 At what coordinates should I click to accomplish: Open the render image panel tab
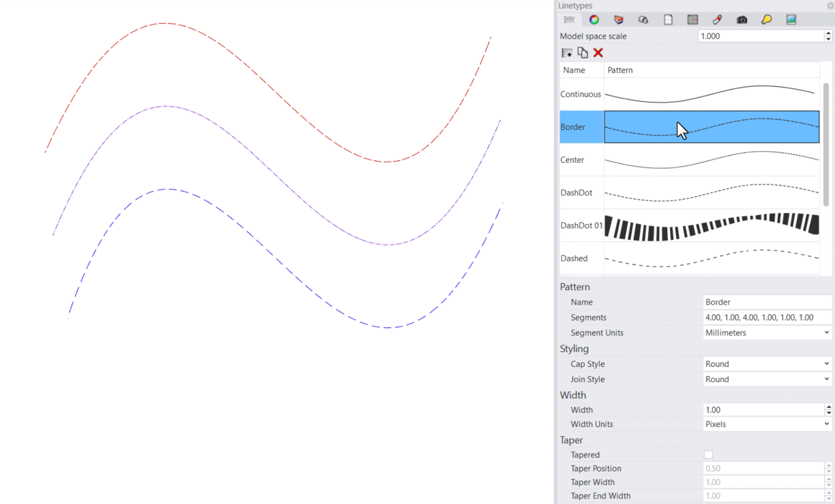tap(791, 19)
